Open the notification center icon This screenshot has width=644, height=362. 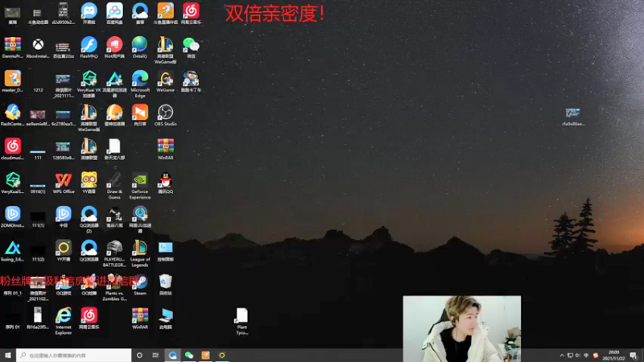pyautogui.click(x=634, y=356)
